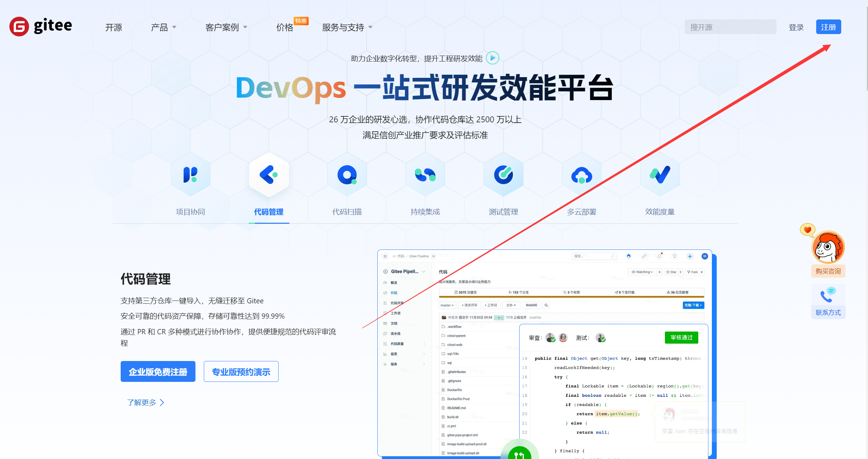Switch to the 项目协同 tab label
This screenshot has width=868, height=459.
click(191, 212)
